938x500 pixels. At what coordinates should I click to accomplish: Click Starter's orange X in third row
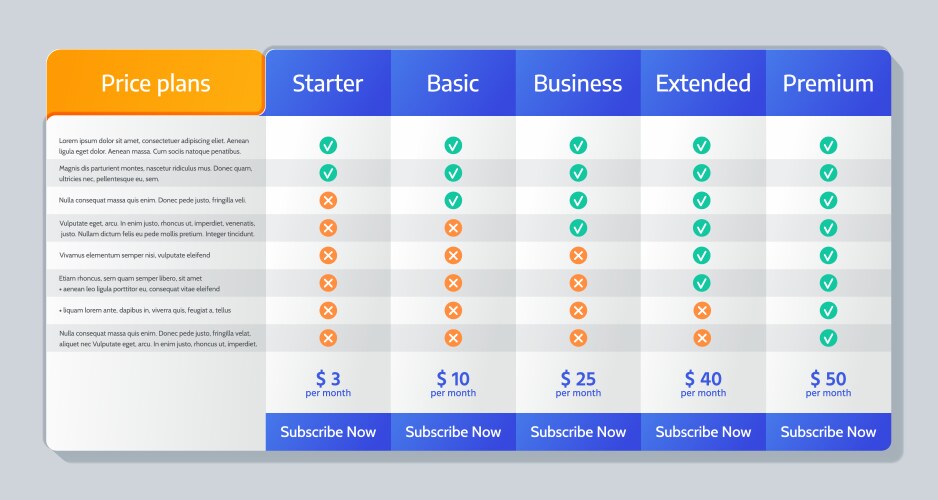click(x=328, y=200)
